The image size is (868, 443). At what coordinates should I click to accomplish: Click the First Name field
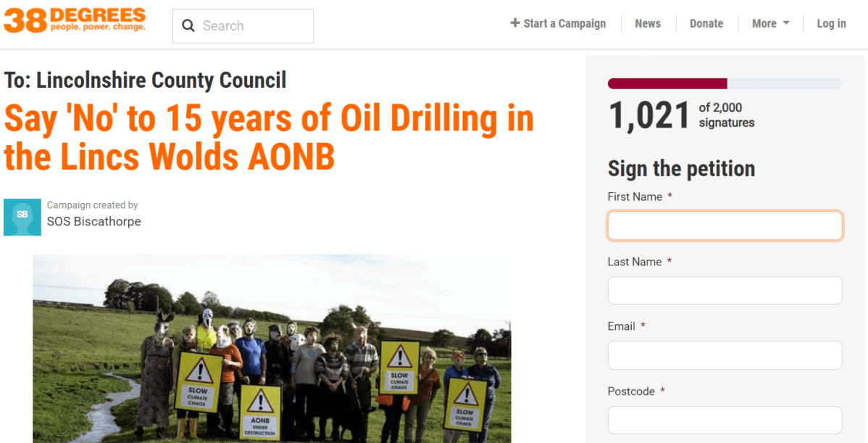pos(725,225)
